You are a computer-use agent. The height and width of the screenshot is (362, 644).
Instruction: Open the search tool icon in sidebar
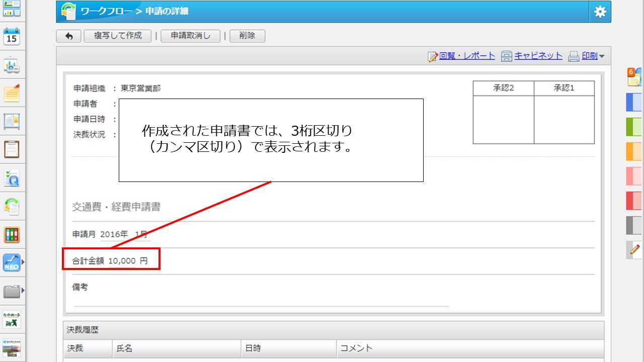pos(11,177)
